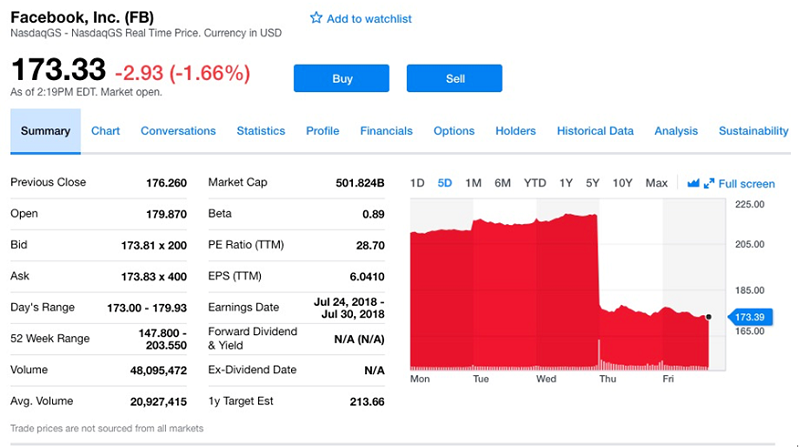Click the Thu label on chart axis

coord(607,379)
